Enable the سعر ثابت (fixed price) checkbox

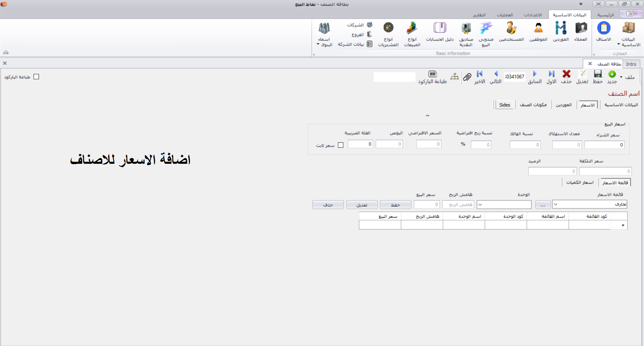pyautogui.click(x=341, y=145)
